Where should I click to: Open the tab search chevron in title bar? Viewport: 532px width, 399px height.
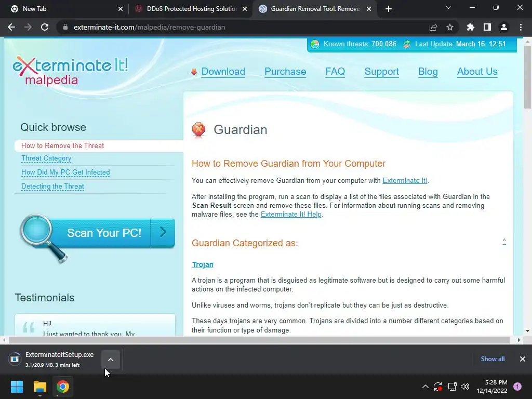click(x=448, y=7)
